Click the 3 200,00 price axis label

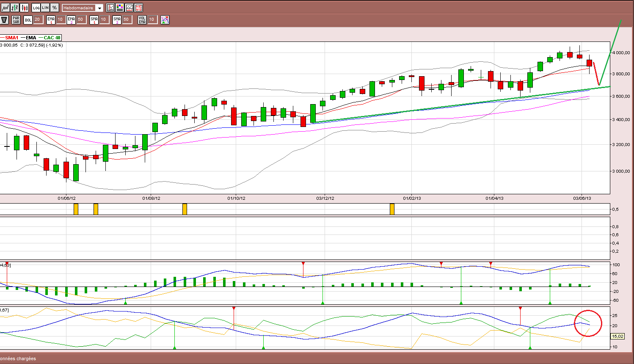point(621,144)
